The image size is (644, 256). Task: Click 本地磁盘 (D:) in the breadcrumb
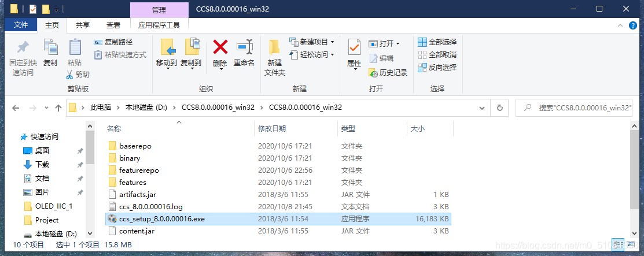(146, 108)
